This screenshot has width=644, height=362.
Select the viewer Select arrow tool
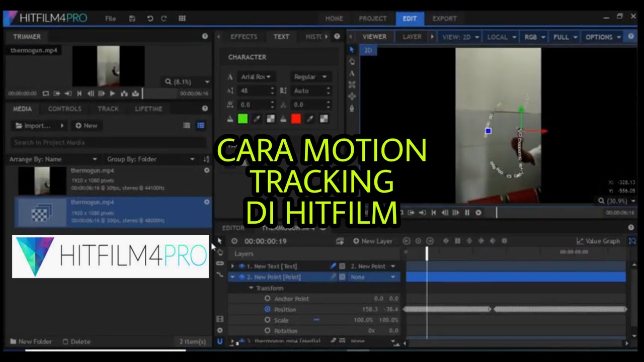(x=352, y=50)
